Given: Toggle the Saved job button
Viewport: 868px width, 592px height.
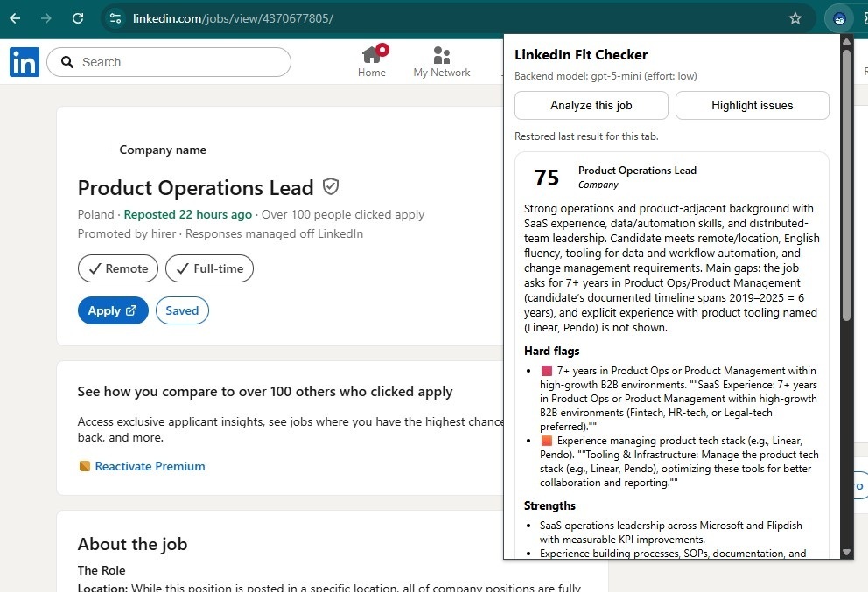Looking at the screenshot, I should [x=182, y=310].
